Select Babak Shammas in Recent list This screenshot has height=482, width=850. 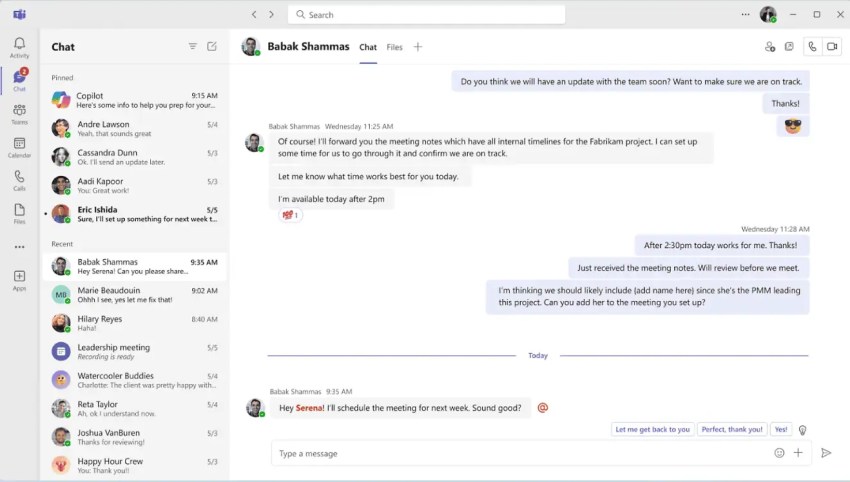(134, 266)
